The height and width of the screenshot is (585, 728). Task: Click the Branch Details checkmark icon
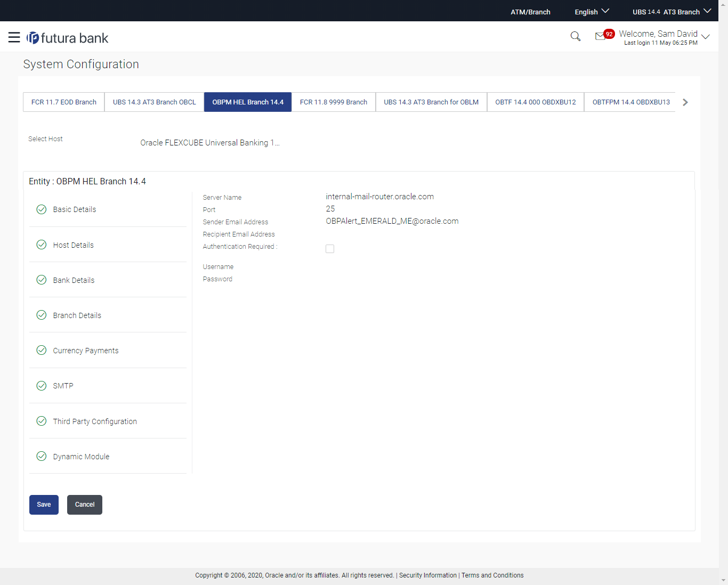[42, 315]
